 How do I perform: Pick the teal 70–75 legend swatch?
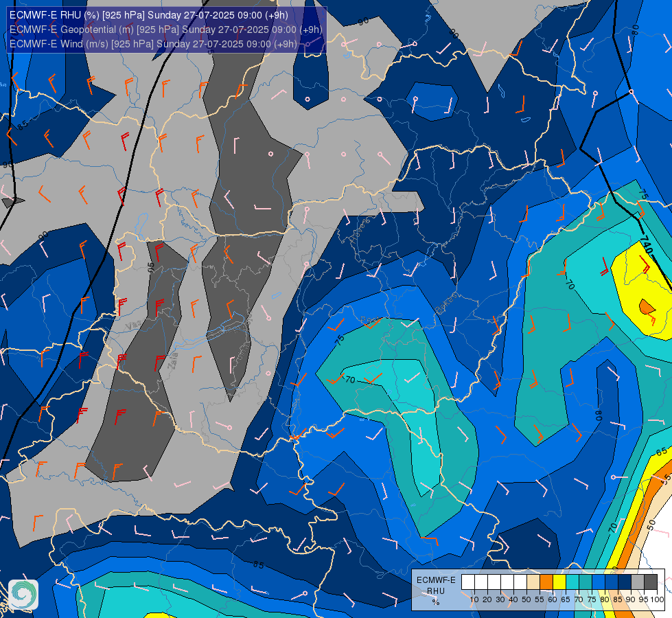(586, 582)
